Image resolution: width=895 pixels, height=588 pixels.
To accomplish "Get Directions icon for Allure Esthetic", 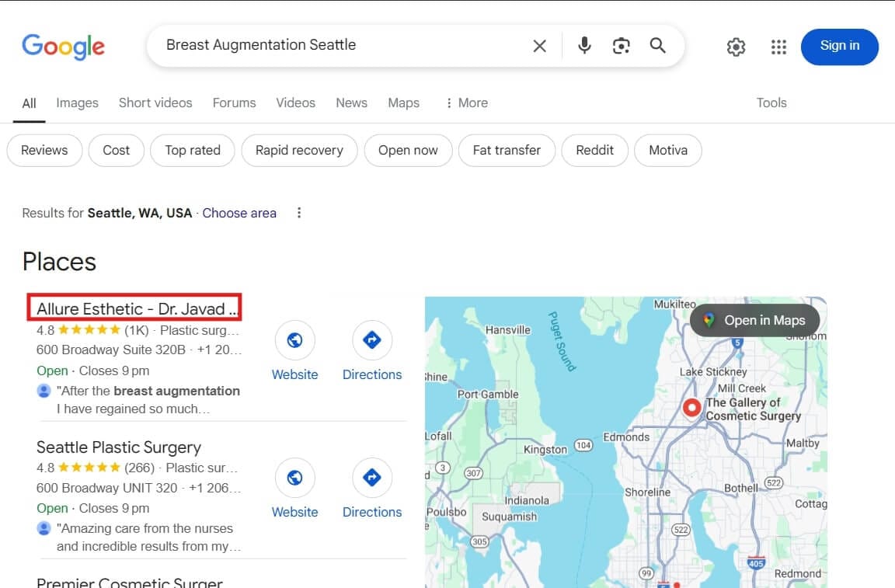I will (x=372, y=340).
